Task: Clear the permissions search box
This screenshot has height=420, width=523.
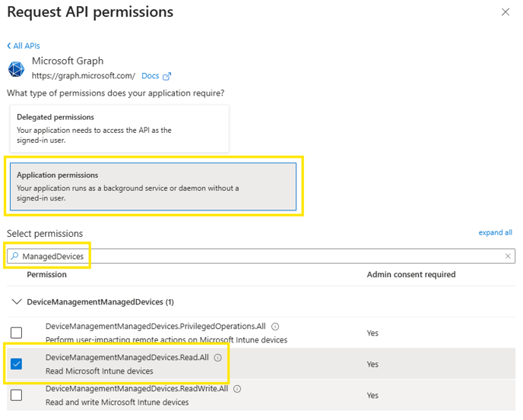Action: pyautogui.click(x=508, y=256)
